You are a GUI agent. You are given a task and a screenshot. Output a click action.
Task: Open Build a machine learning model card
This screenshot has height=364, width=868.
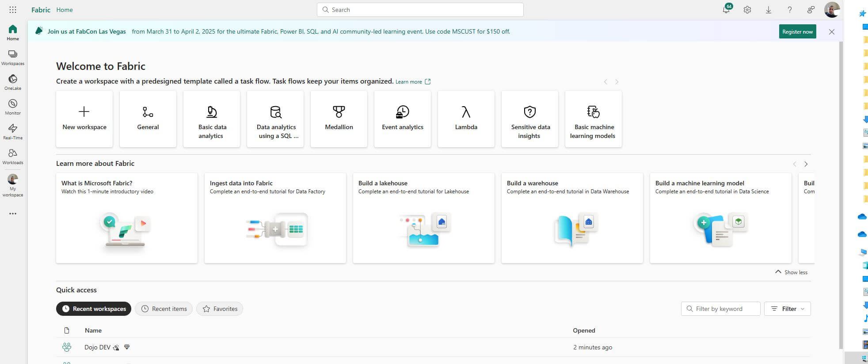click(721, 218)
